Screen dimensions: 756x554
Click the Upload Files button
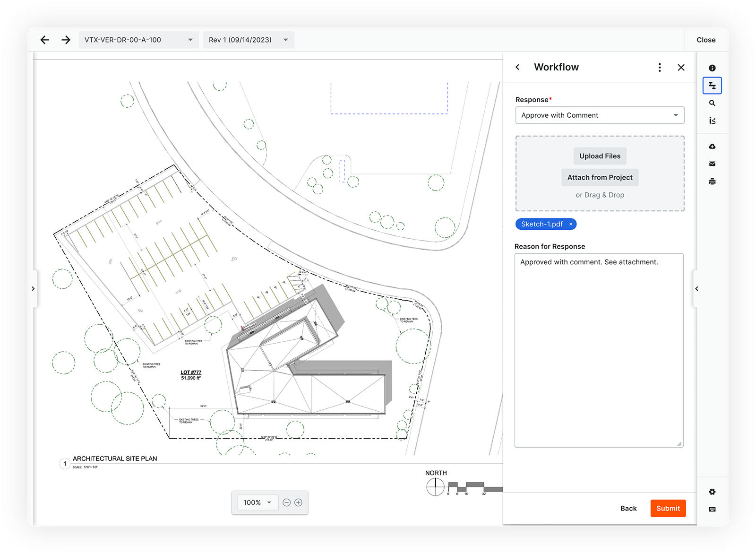[x=600, y=156]
